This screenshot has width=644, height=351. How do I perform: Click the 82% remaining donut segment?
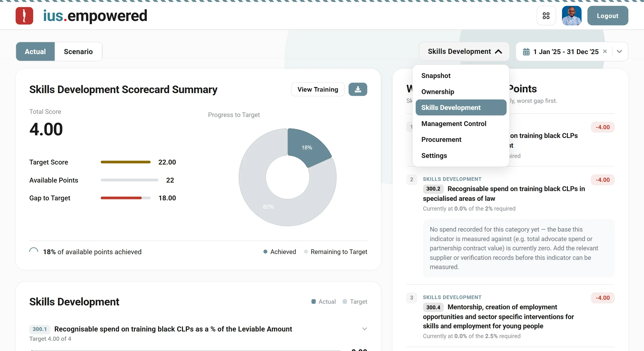tap(268, 207)
